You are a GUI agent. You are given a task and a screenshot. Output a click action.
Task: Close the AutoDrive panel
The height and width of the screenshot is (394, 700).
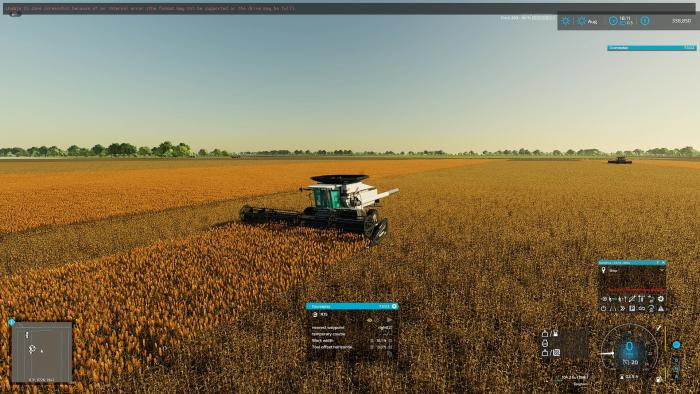point(663,263)
